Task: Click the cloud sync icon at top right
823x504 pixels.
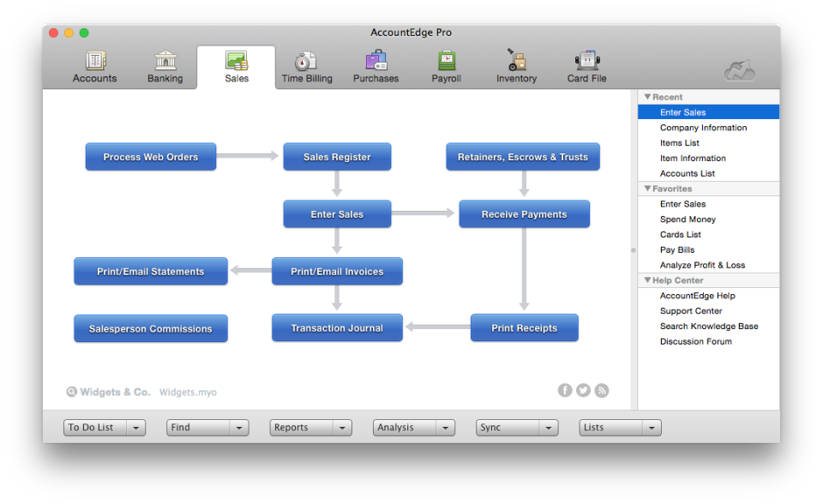Action: 739,69
